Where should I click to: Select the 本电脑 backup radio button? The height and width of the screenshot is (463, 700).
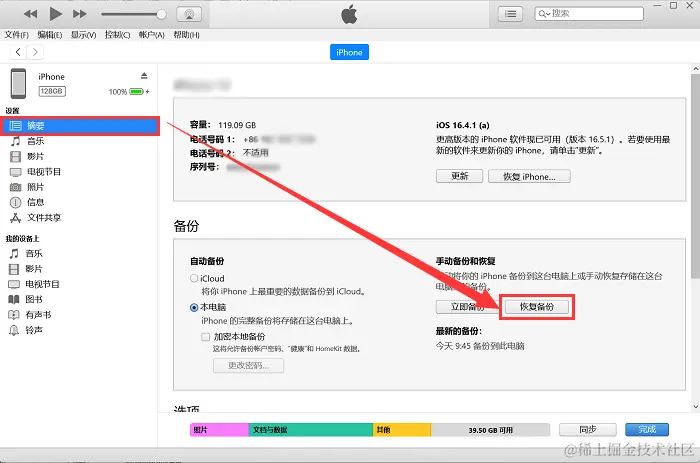pyautogui.click(x=194, y=307)
